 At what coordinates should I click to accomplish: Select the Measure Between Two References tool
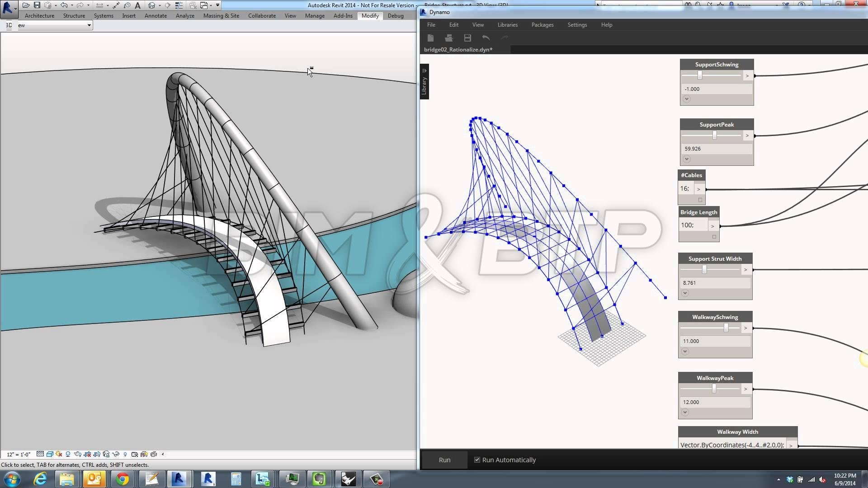point(99,5)
